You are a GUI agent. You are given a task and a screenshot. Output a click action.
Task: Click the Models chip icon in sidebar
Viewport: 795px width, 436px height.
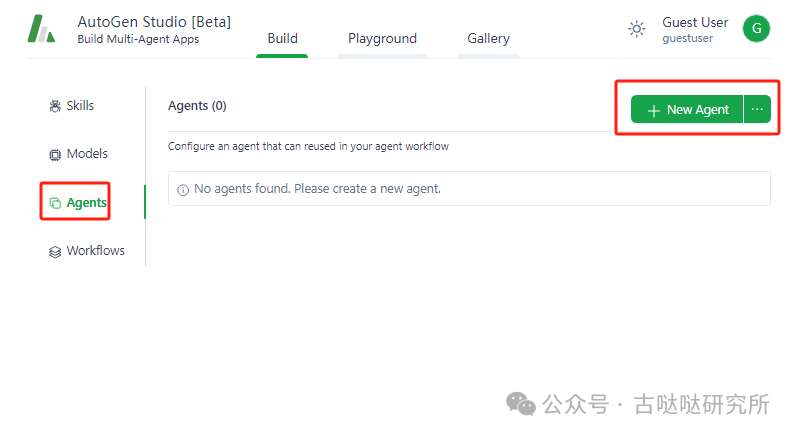pyautogui.click(x=55, y=155)
